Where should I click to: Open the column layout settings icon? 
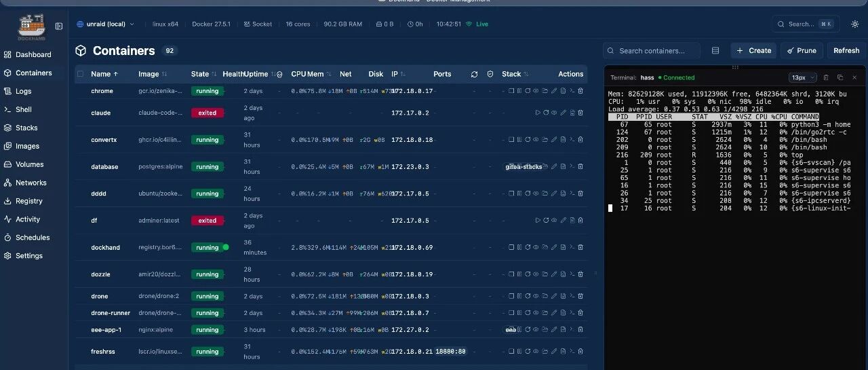pyautogui.click(x=715, y=50)
